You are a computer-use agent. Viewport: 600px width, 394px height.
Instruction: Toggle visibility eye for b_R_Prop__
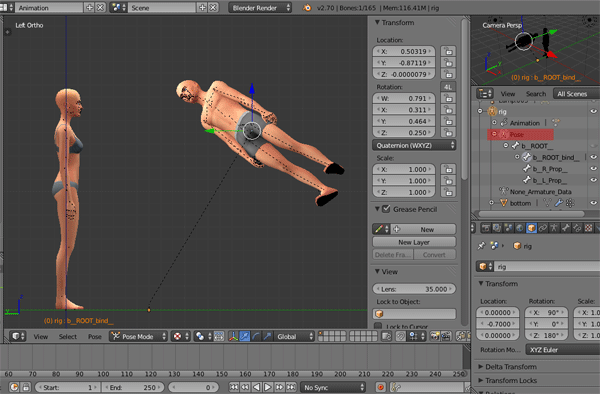[593, 169]
